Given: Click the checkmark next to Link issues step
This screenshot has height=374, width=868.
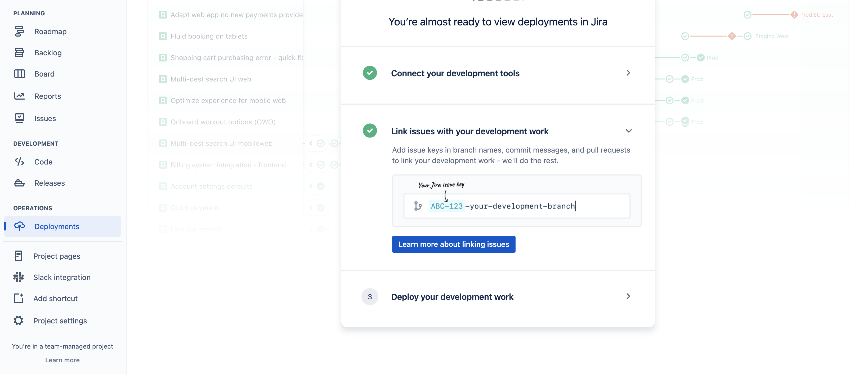Looking at the screenshot, I should point(370,131).
